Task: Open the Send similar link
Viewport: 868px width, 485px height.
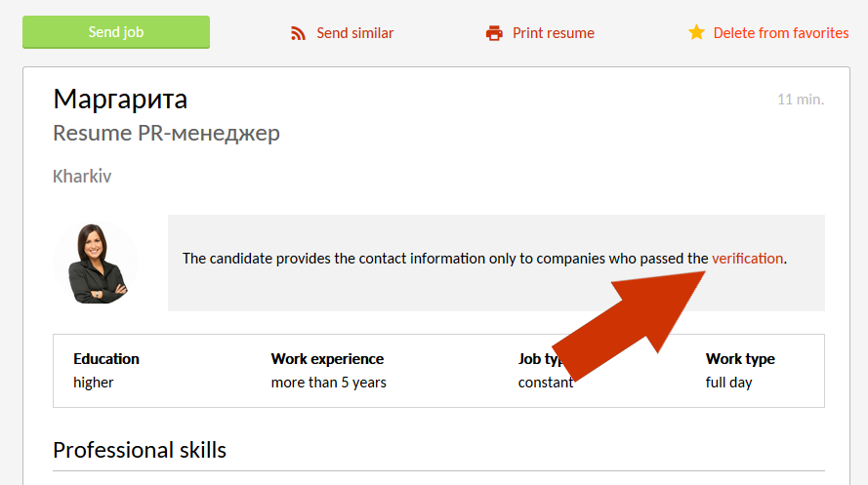Action: pyautogui.click(x=354, y=33)
